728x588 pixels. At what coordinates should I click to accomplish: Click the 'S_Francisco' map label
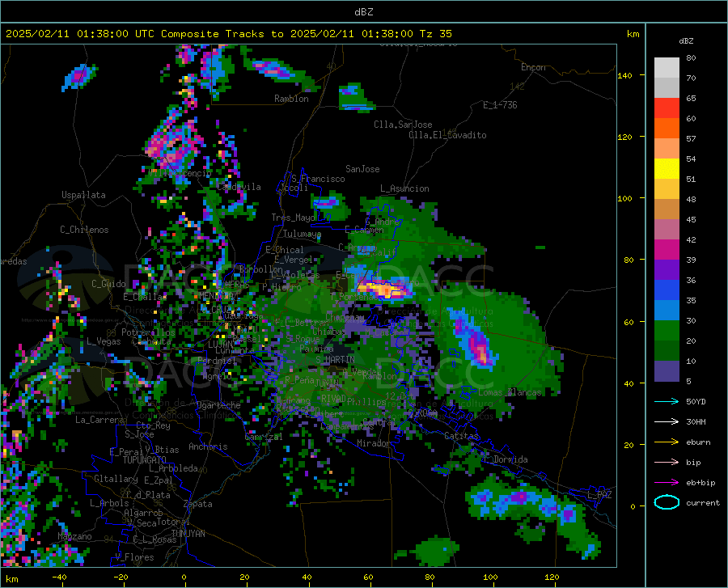pos(319,179)
